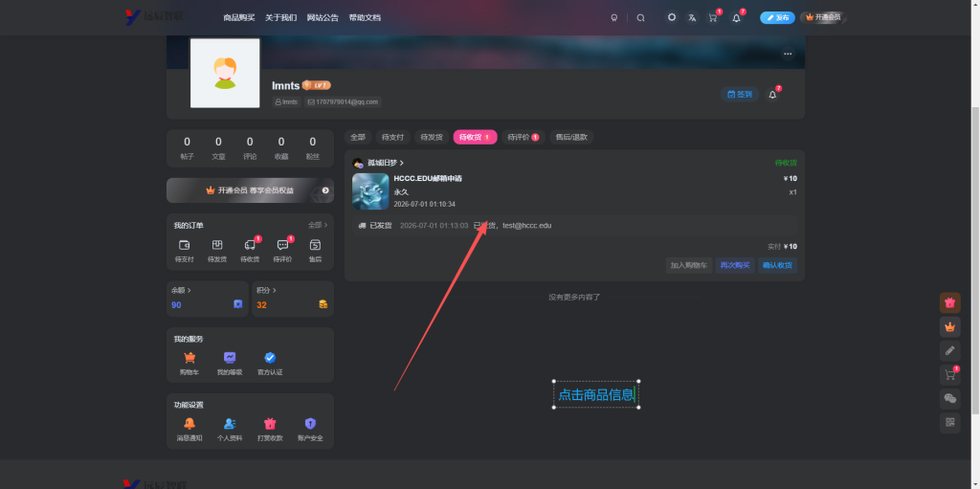
Task: Open 购物车 in 我的服务
Action: coord(189,364)
